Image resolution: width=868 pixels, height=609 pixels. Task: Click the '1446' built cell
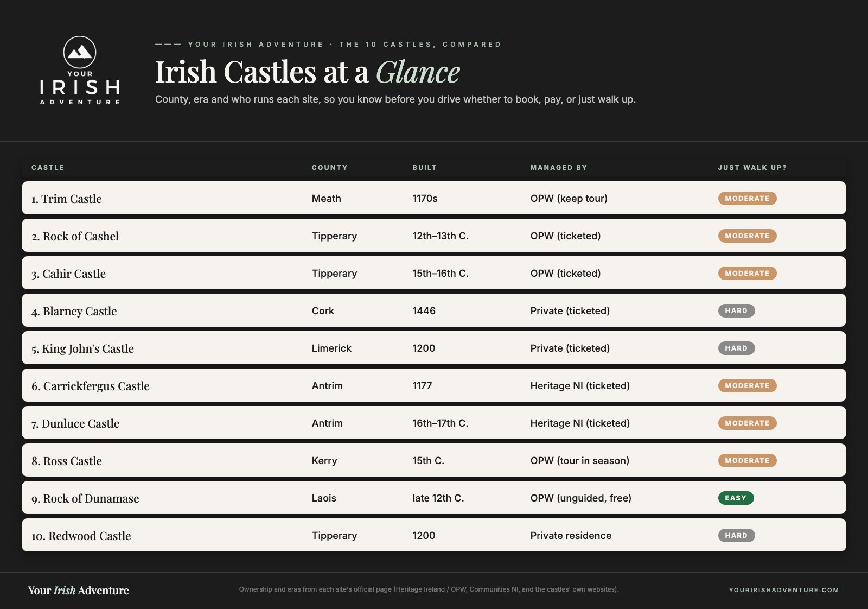pos(424,310)
